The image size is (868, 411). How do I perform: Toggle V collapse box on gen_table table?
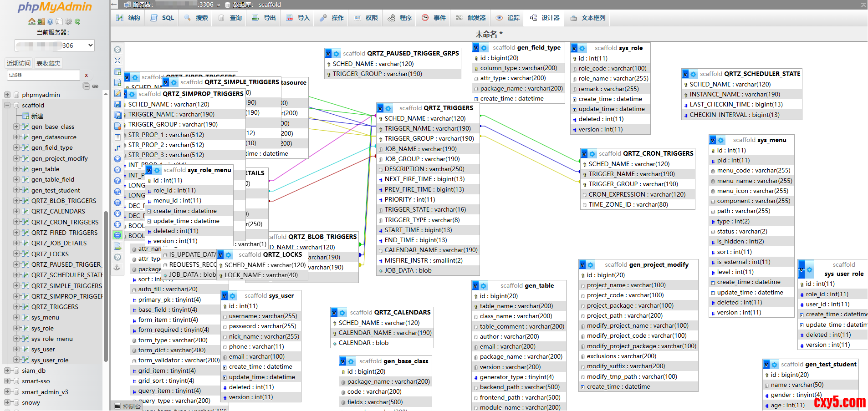475,286
